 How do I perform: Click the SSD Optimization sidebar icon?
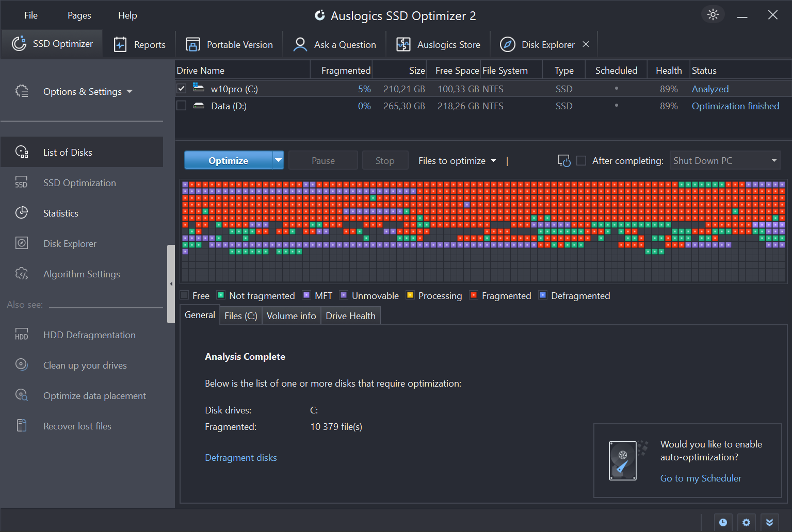tap(22, 182)
